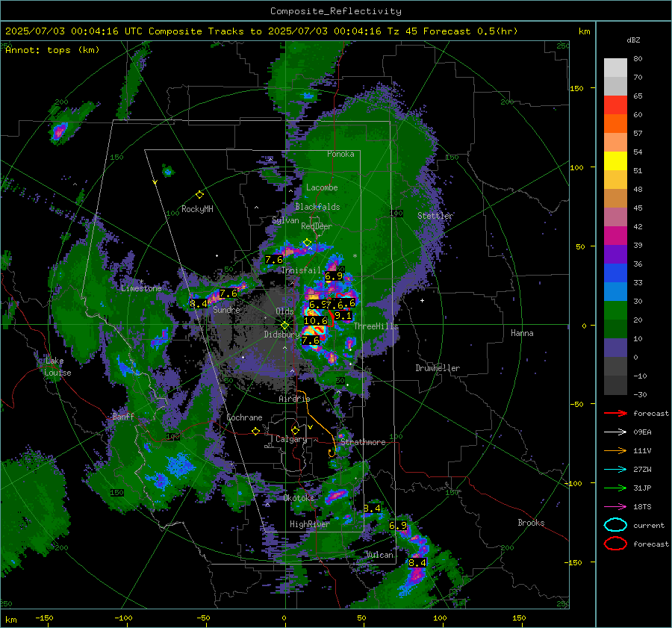
Task: Click the Limestone label
Action: (x=141, y=288)
